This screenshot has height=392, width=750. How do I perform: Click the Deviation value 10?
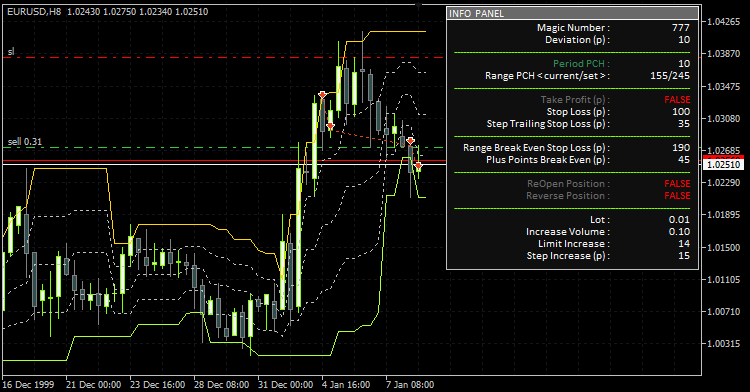684,40
